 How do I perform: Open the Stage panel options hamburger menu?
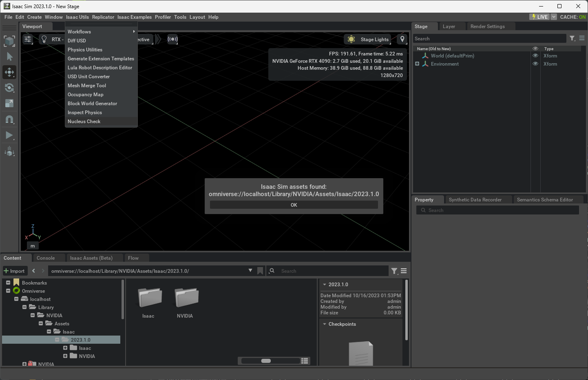pos(582,38)
